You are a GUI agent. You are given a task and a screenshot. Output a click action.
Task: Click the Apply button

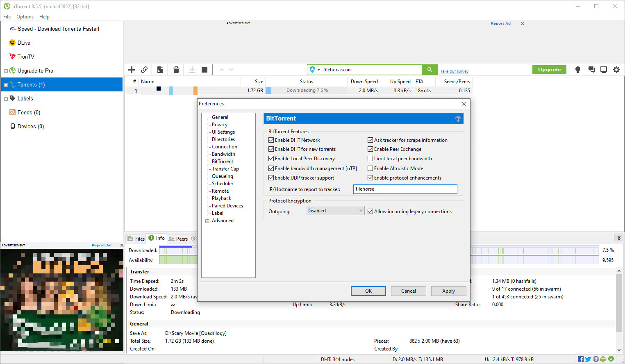448,291
